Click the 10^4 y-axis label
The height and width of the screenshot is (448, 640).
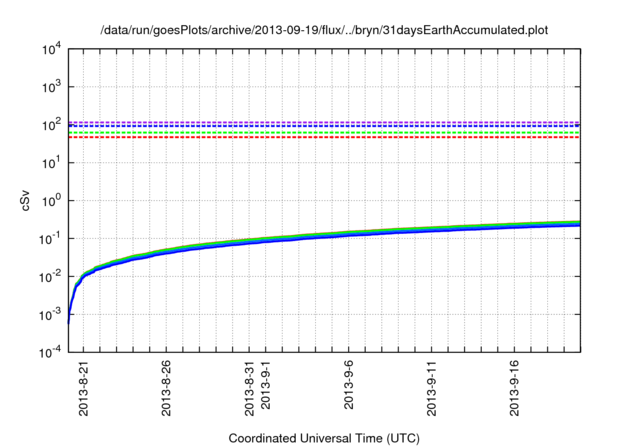coord(51,50)
